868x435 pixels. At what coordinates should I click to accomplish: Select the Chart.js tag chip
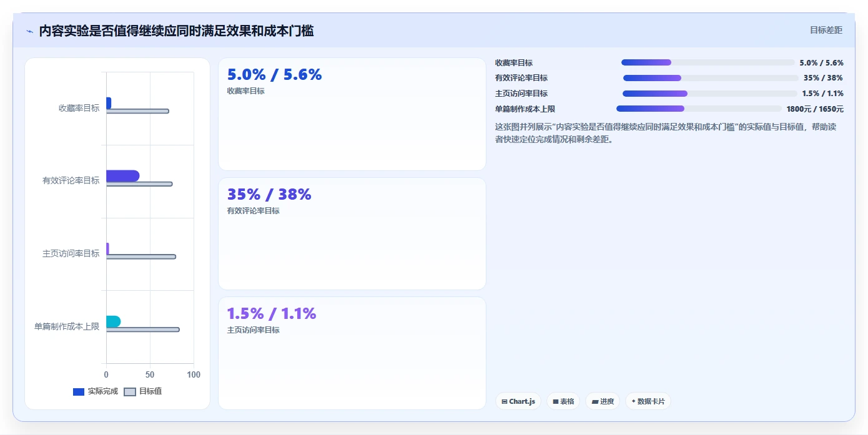[518, 401]
